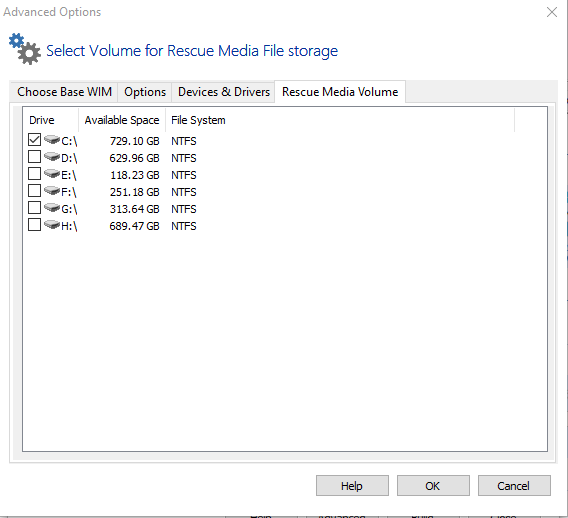Select the 313.64 GB available space value
This screenshot has width=568, height=518.
point(134,209)
